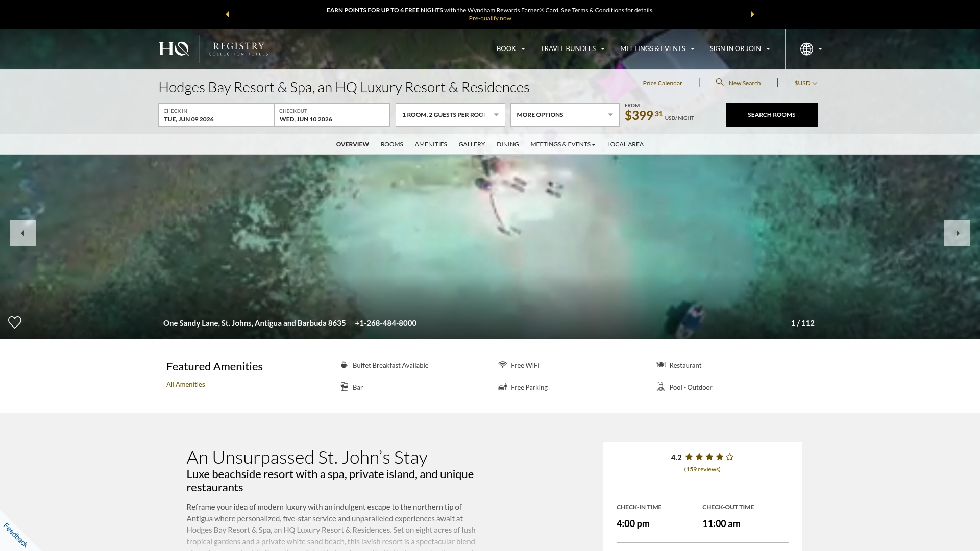
Task: Click the Bar glass icon
Action: pos(345,387)
